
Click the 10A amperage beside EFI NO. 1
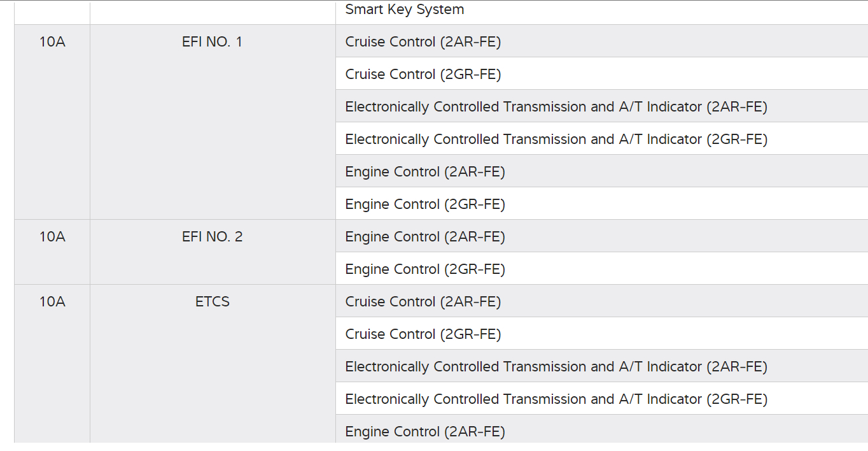[x=52, y=42]
